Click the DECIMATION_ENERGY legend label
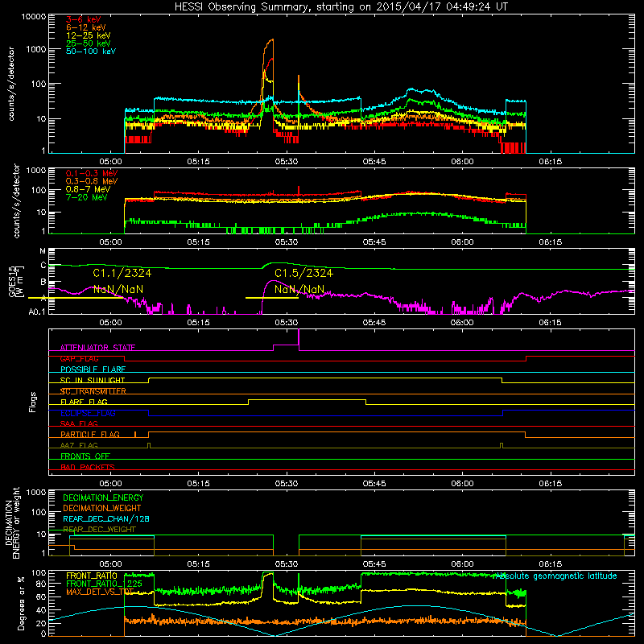The width and height of the screenshot is (644, 644). pyautogui.click(x=103, y=497)
